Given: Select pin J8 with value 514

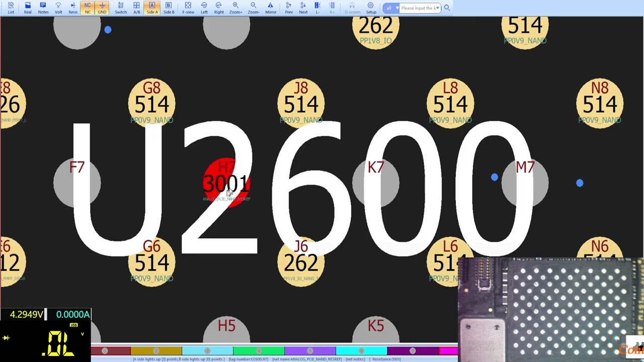Looking at the screenshot, I should (x=301, y=103).
